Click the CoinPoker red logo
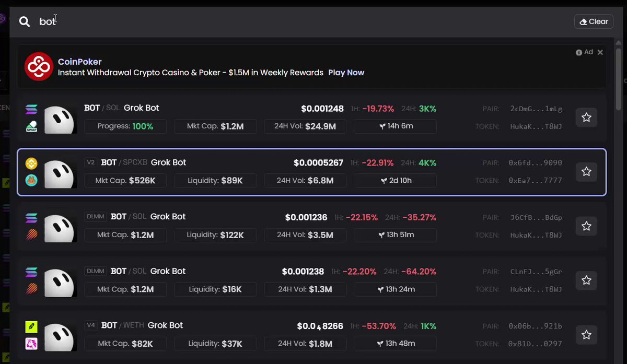 (39, 66)
